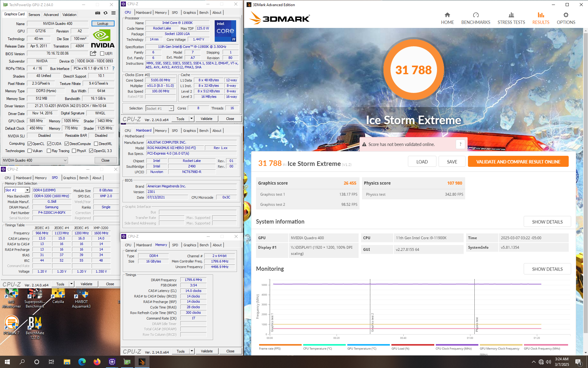Open 3DMark OPTIONS gear
Screen dimensions: 588x368
(x=566, y=18)
